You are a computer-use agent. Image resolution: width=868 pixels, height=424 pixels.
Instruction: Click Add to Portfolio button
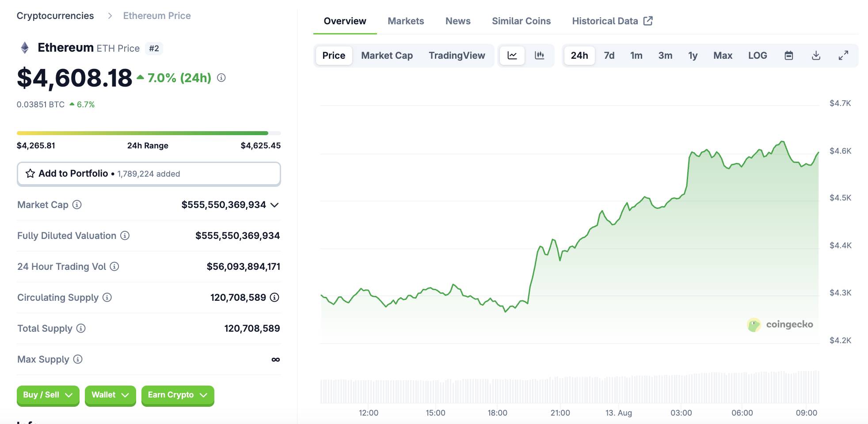(149, 174)
